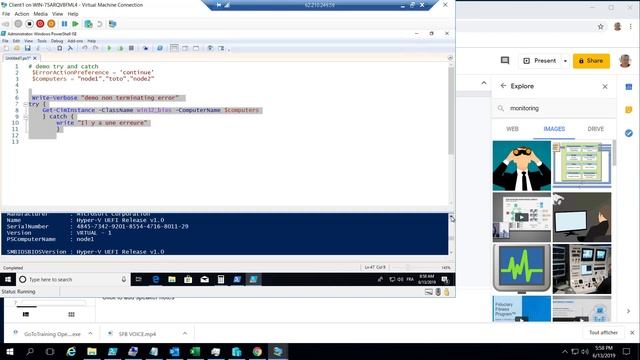Image resolution: width=640 pixels, height=360 pixels.
Task: Switch to the IMAGES tab in Explore
Action: pos(554,129)
